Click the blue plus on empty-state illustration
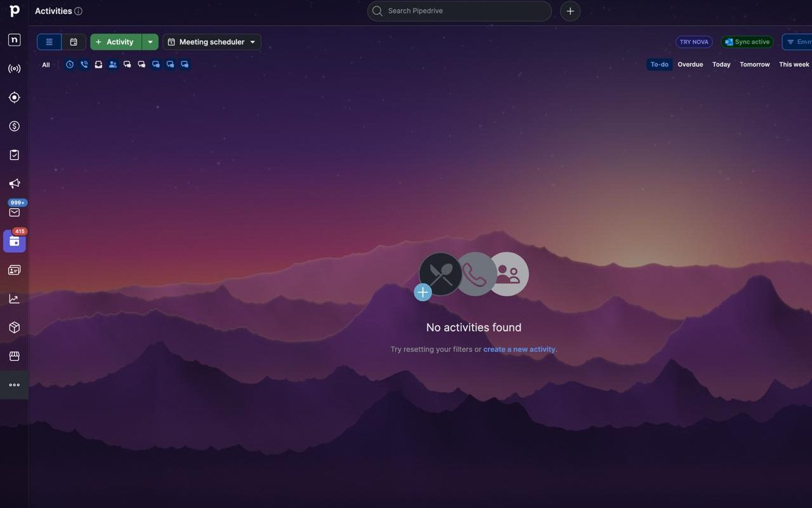This screenshot has width=812, height=508. pyautogui.click(x=422, y=292)
